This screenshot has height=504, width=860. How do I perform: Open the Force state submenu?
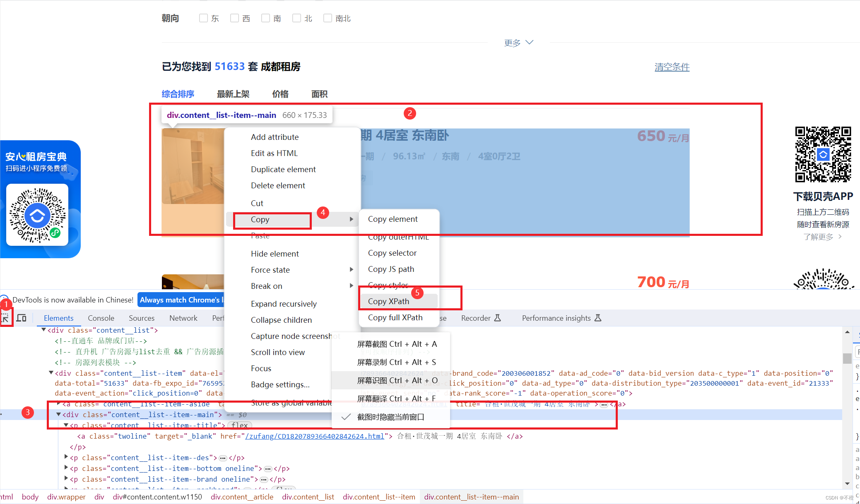click(270, 269)
